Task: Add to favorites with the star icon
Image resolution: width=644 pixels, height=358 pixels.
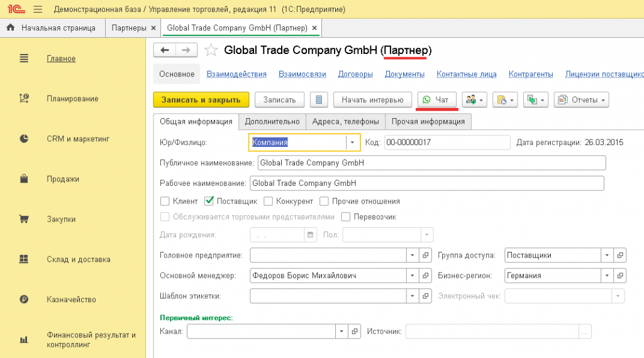Action: pos(211,50)
